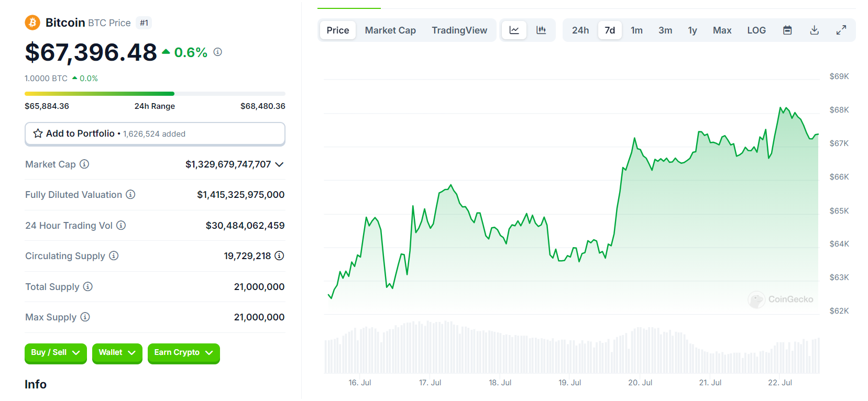Click the $67,396.48 price text
The height and width of the screenshot is (401, 868).
(91, 52)
